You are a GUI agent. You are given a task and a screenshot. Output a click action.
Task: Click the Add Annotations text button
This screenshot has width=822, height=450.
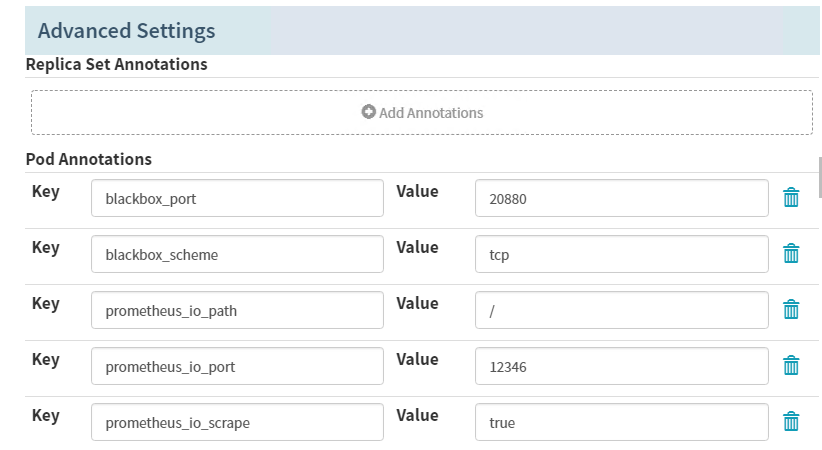[x=431, y=113]
